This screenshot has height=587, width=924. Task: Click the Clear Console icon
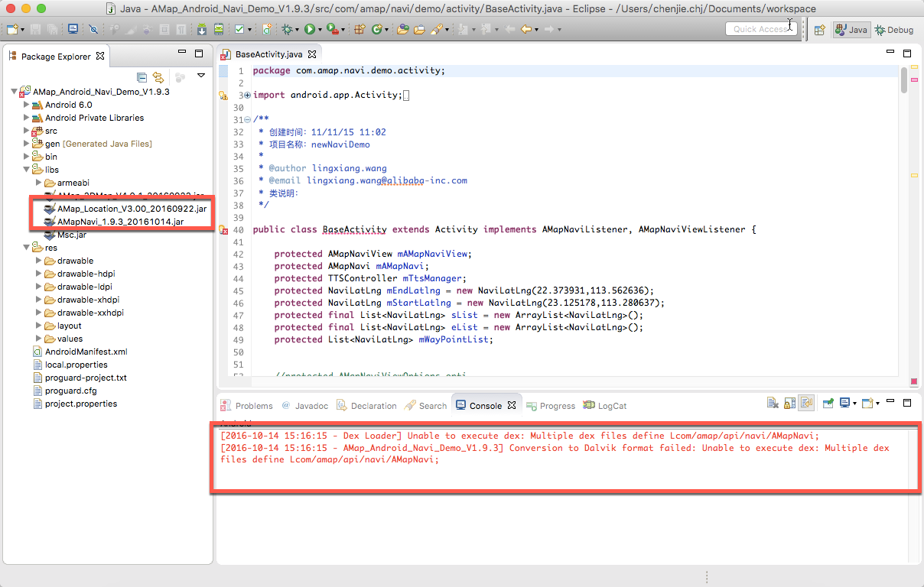(773, 403)
